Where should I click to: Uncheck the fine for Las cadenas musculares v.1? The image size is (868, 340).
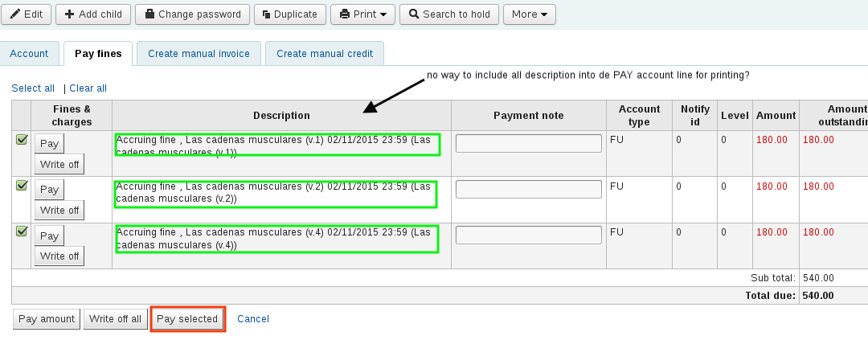pyautogui.click(x=22, y=140)
